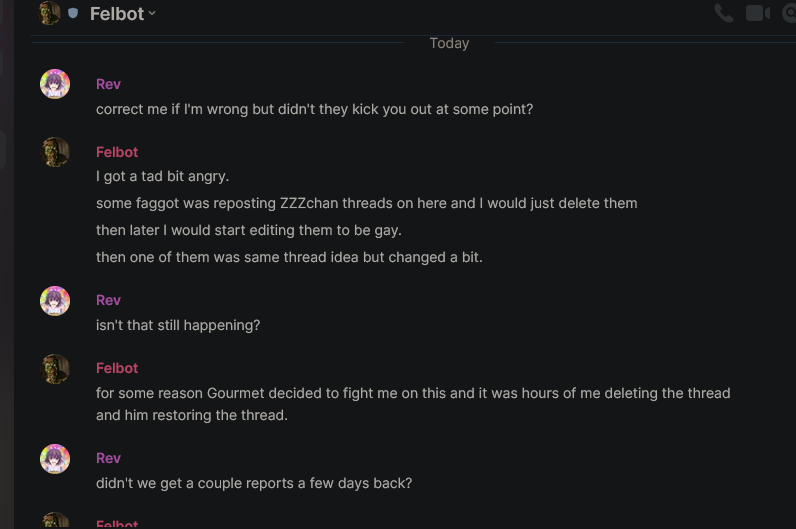
Task: Click Rev's name above 'didn't we get a couple reports'
Action: (108, 458)
